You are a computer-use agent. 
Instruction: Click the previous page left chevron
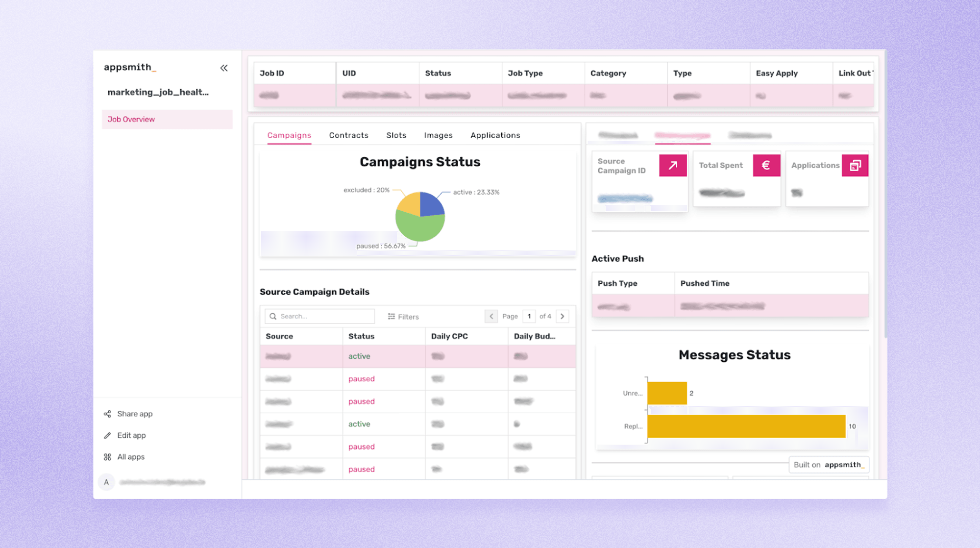pos(491,316)
